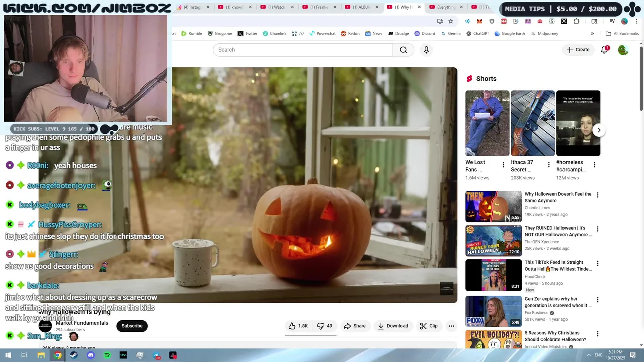Open Chrome extensions puzzle icon

click(576, 21)
